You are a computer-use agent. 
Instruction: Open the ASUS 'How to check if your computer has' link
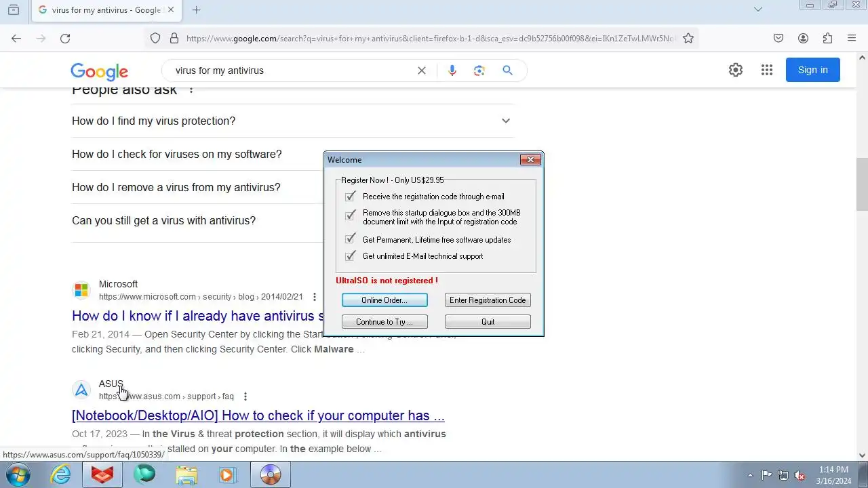pyautogui.click(x=258, y=415)
